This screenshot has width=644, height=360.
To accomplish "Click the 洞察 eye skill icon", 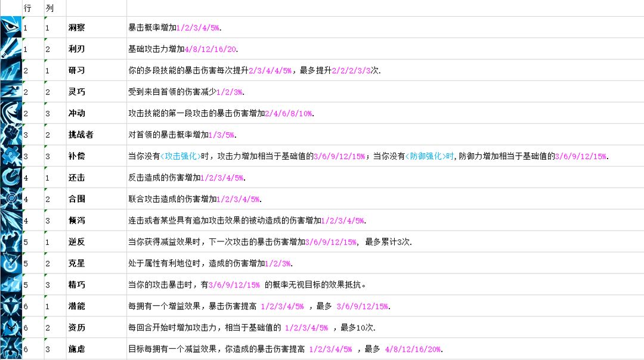I will tap(11, 27).
